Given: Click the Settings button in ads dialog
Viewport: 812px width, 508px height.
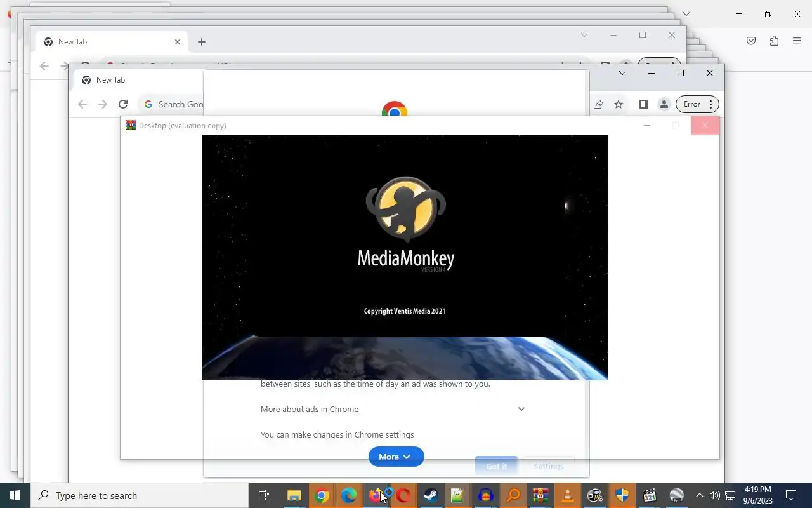Looking at the screenshot, I should pyautogui.click(x=549, y=466).
